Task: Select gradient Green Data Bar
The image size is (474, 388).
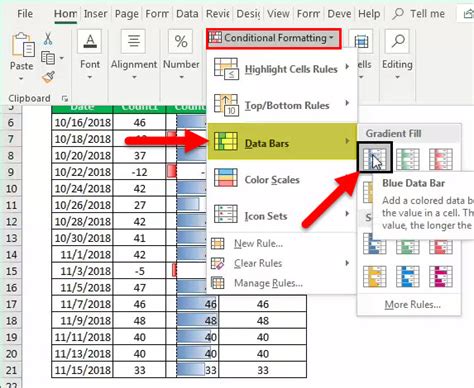Action: pyautogui.click(x=408, y=159)
